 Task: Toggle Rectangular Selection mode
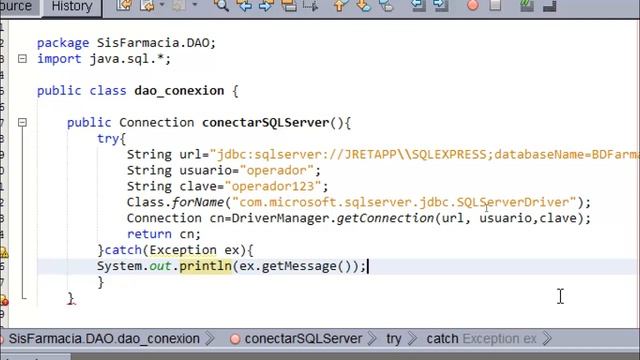tap(311, 5)
